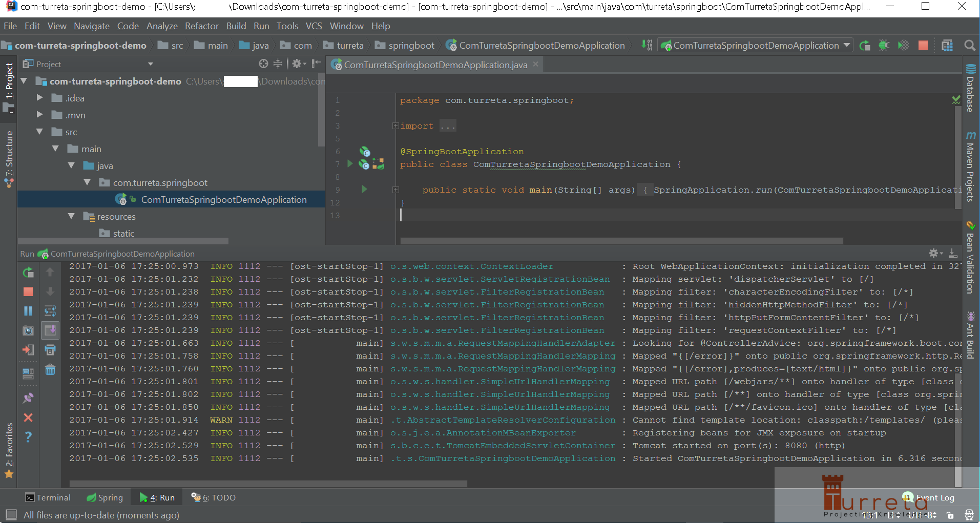The height and width of the screenshot is (523, 980).
Task: Open the VCS menu
Action: click(314, 26)
